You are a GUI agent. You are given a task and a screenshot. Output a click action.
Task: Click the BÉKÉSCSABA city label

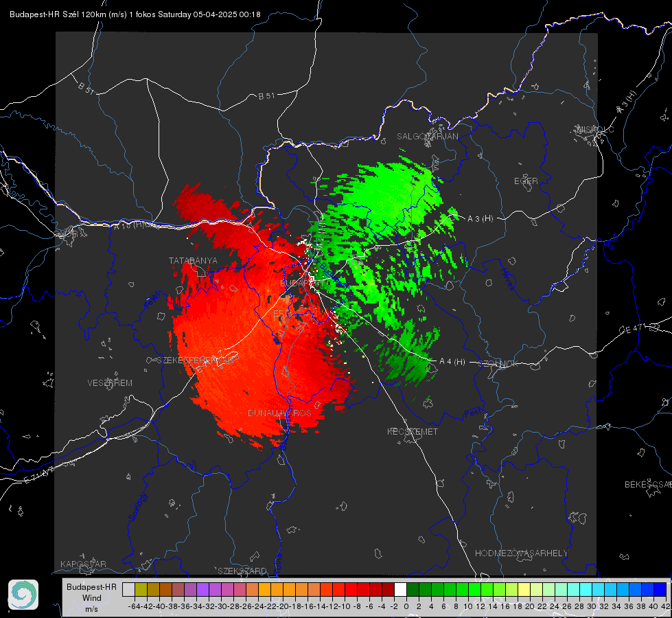(x=648, y=484)
